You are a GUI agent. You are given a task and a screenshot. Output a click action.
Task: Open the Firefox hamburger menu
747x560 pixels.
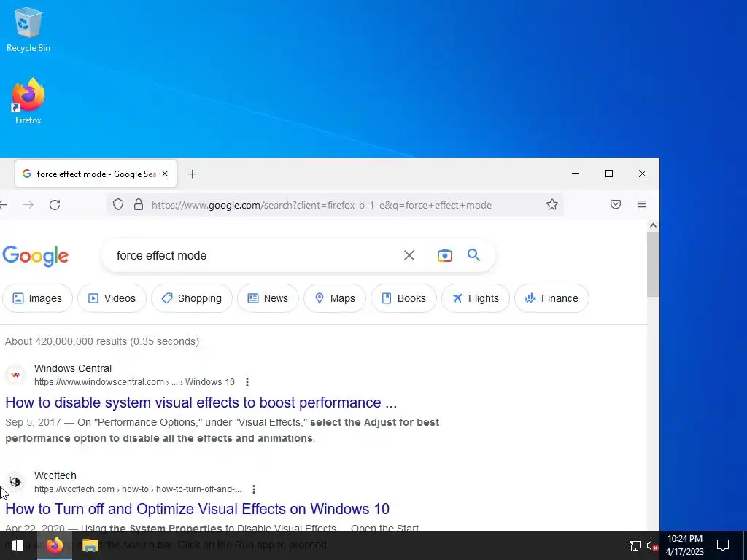coord(642,204)
